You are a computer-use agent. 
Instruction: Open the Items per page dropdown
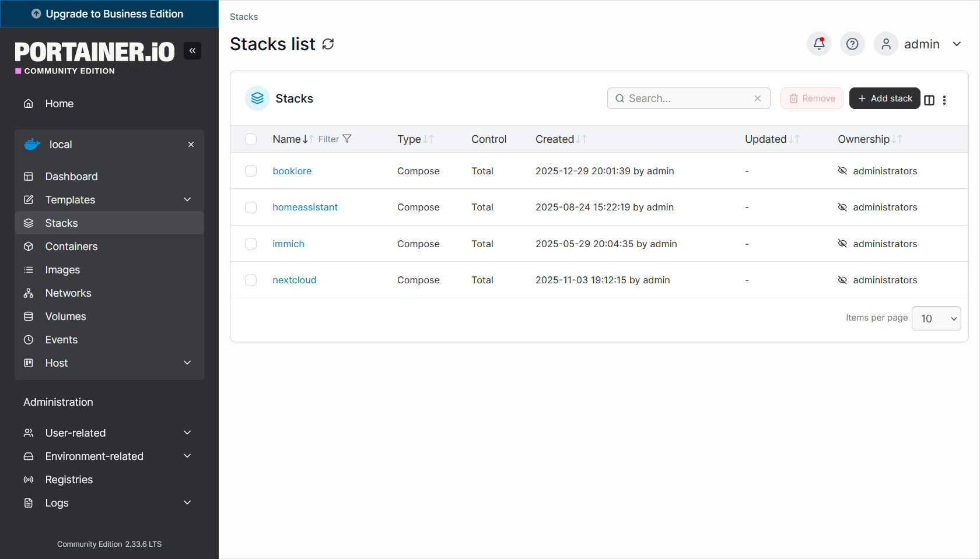click(x=936, y=318)
